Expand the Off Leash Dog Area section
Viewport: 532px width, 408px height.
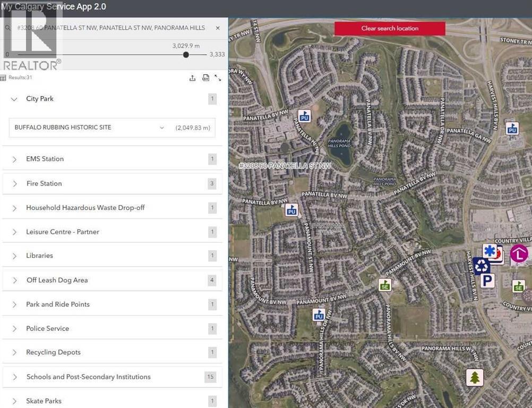tap(14, 280)
